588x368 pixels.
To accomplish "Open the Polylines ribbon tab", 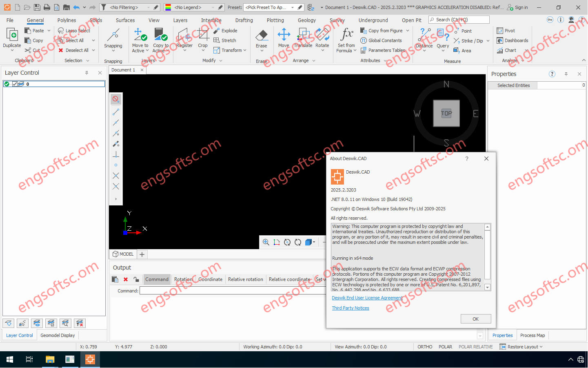I will 67,20.
